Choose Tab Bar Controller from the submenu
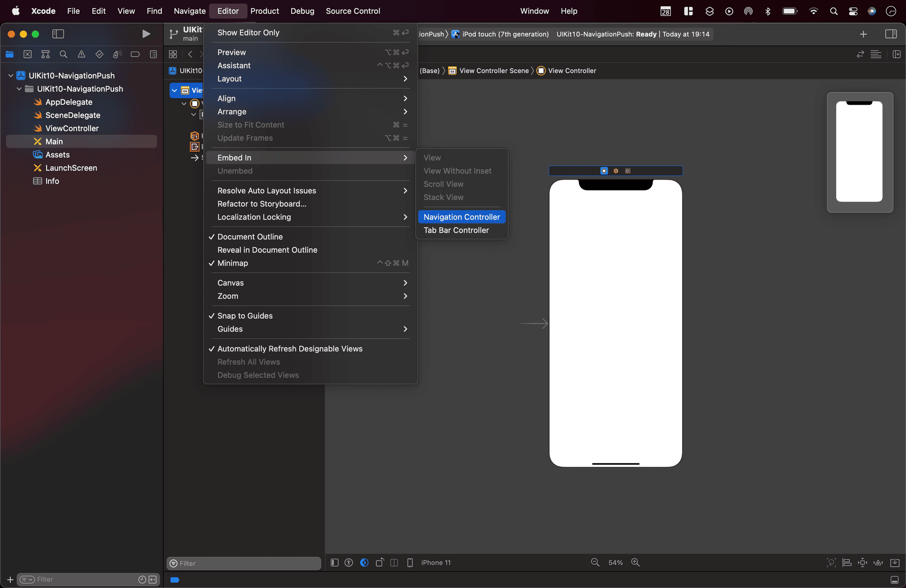Image resolution: width=906 pixels, height=588 pixels. tap(456, 230)
